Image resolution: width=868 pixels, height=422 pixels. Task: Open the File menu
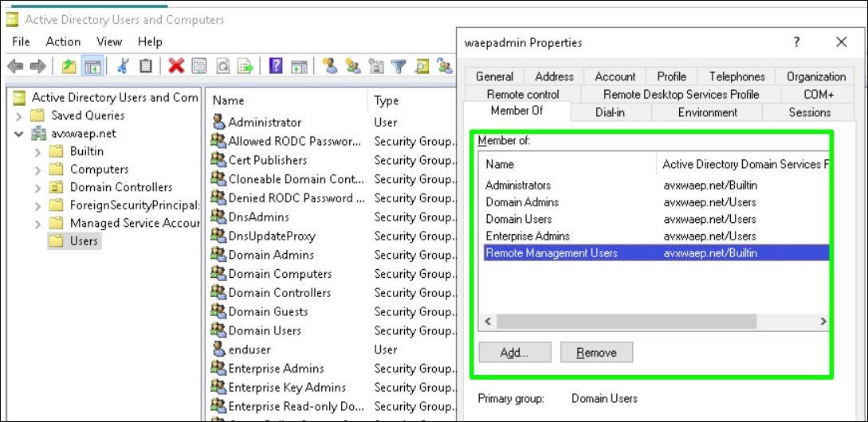tap(21, 41)
